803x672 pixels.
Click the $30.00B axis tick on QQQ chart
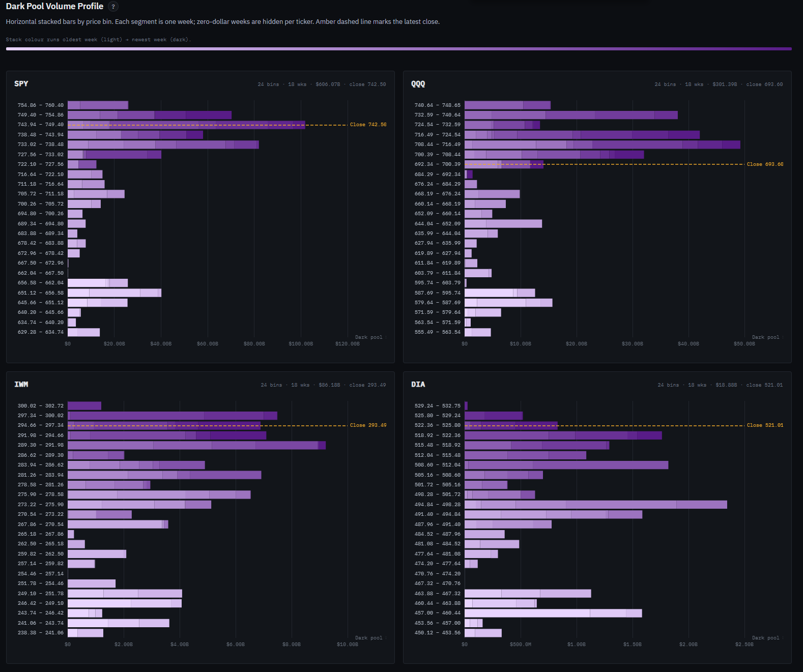point(633,344)
